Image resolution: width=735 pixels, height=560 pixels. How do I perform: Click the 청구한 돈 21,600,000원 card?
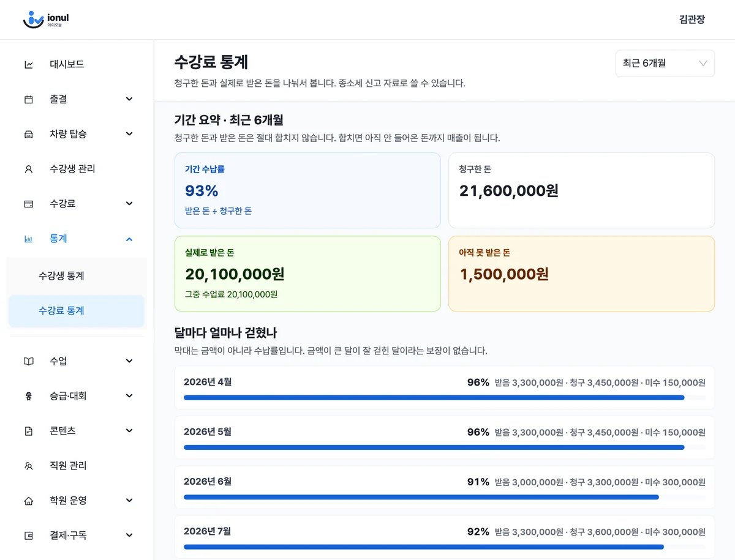point(581,190)
